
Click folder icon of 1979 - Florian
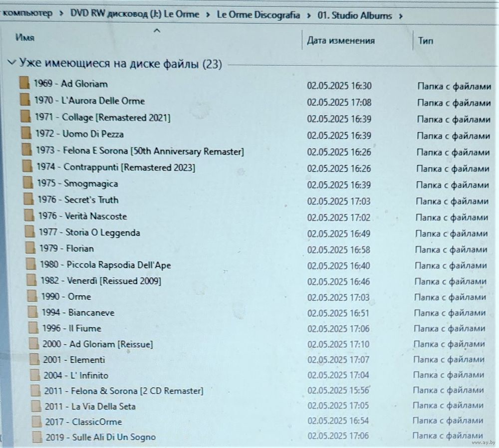(30, 247)
